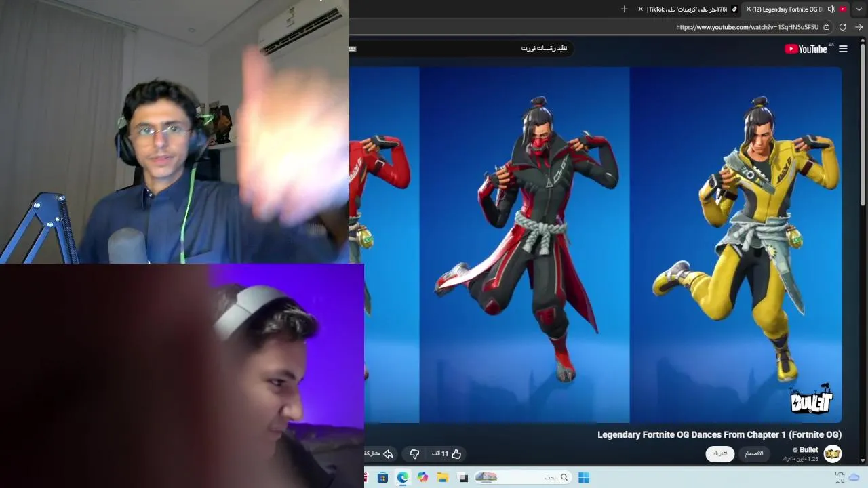Open a new tab with plus button
The height and width of the screenshot is (488, 868).
click(x=625, y=9)
